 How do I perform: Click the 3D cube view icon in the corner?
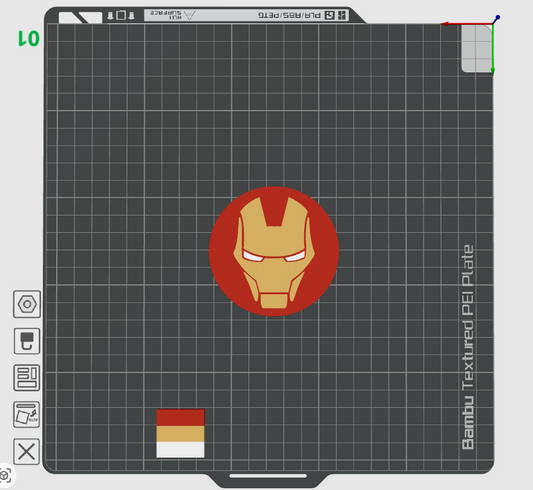coord(5,475)
